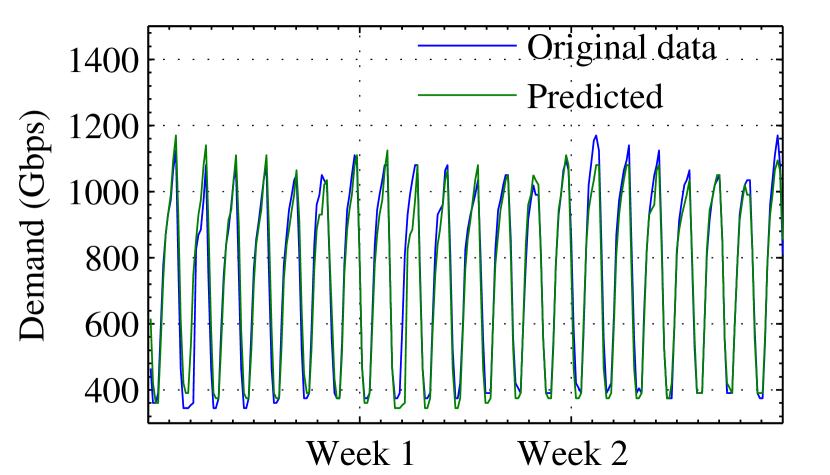Click the top border of the plot frame
The width and height of the screenshot is (830, 475).
coord(465,27)
